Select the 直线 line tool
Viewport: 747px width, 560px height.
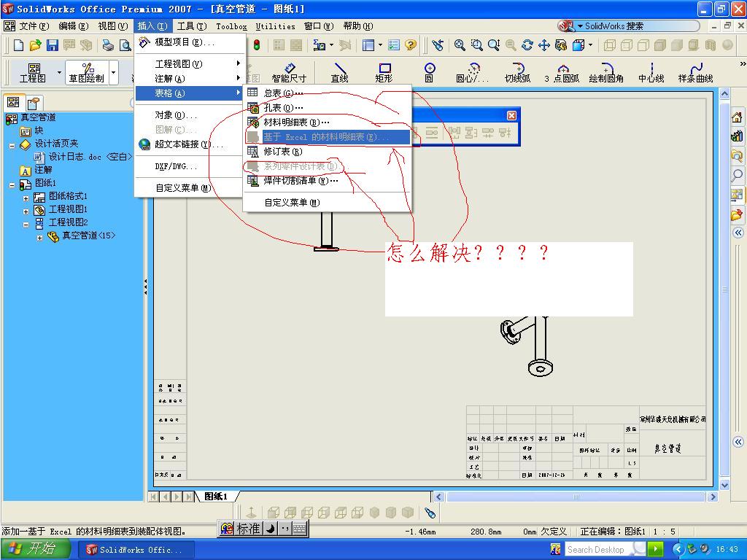click(340, 72)
